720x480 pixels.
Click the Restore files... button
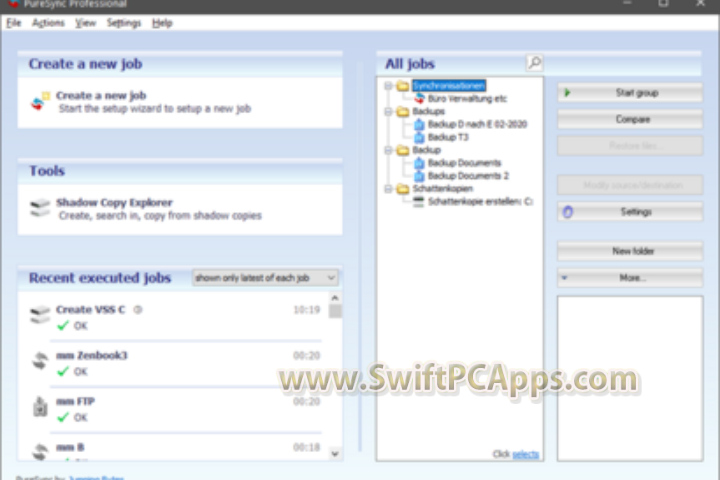pyautogui.click(x=630, y=146)
